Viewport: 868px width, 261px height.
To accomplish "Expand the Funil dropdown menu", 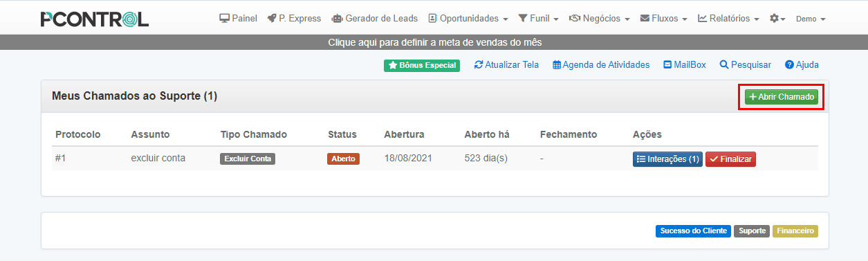I will (538, 19).
